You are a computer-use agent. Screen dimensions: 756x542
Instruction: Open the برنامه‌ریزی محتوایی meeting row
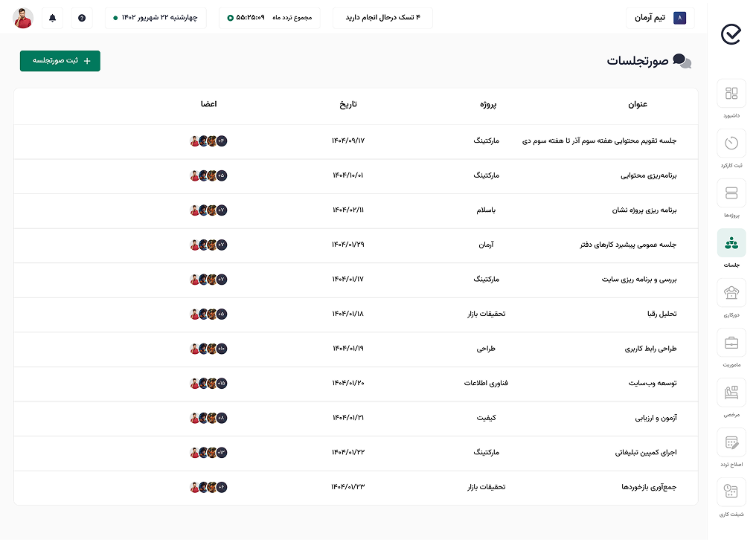click(356, 176)
